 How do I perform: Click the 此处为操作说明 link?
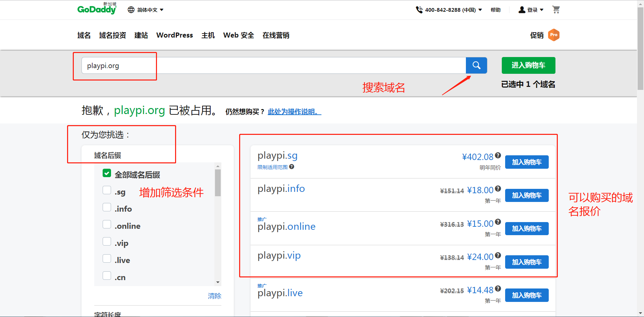click(x=294, y=112)
